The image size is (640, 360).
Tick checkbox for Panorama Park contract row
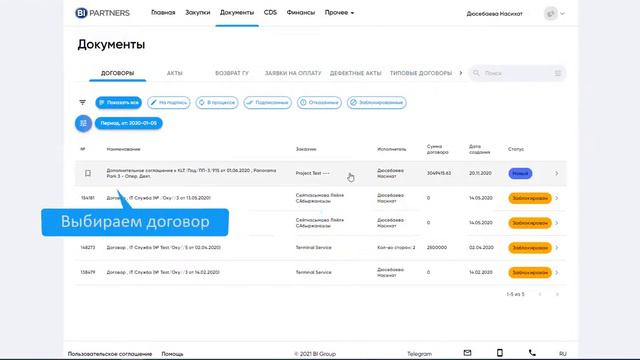coord(88,173)
